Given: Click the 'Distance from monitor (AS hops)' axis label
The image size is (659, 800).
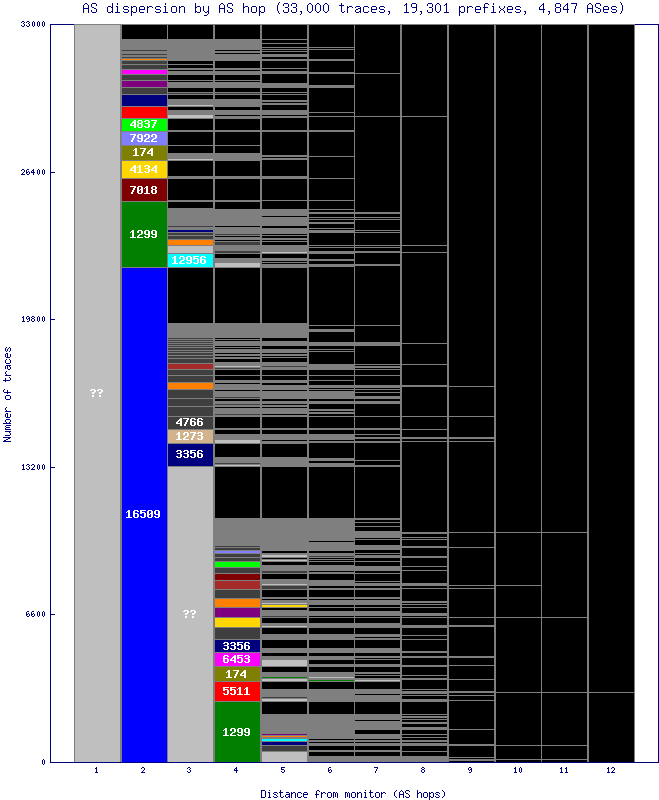Looking at the screenshot, I should (352, 793).
